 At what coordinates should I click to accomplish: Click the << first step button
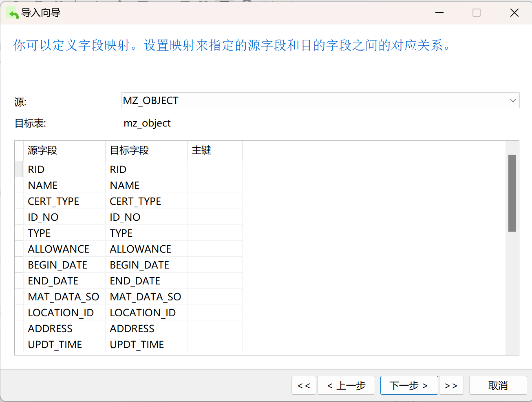click(304, 385)
